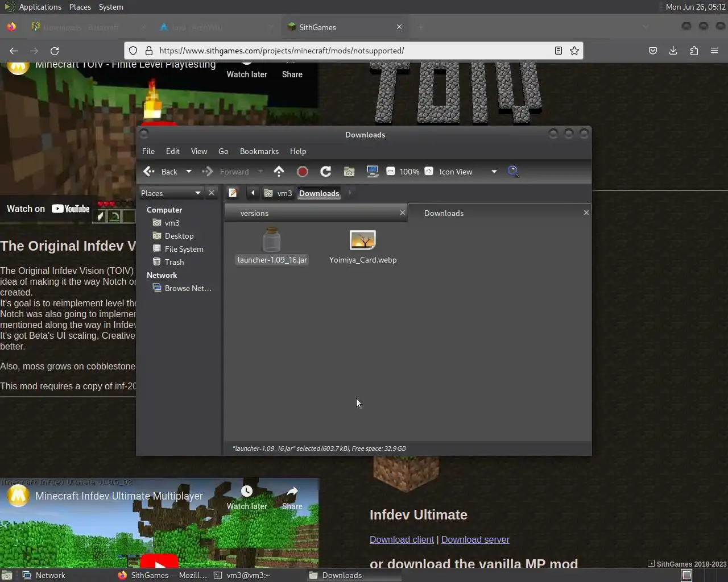Go back in the file manager
728x582 pixels.
[161, 172]
